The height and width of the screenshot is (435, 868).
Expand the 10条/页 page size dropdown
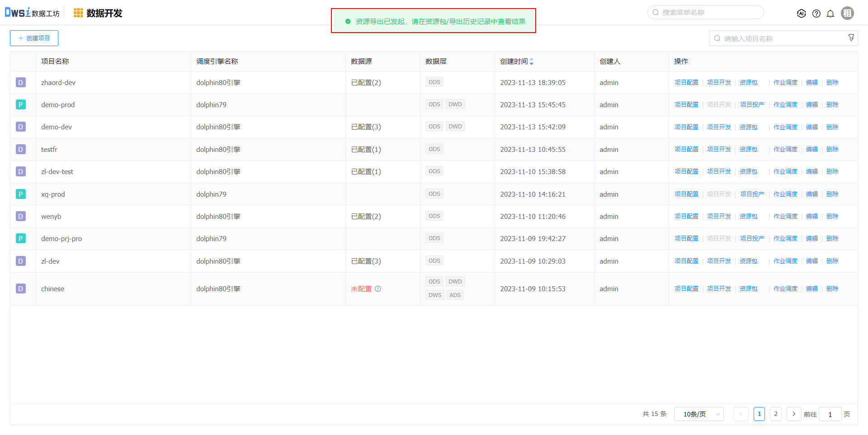[x=698, y=414]
